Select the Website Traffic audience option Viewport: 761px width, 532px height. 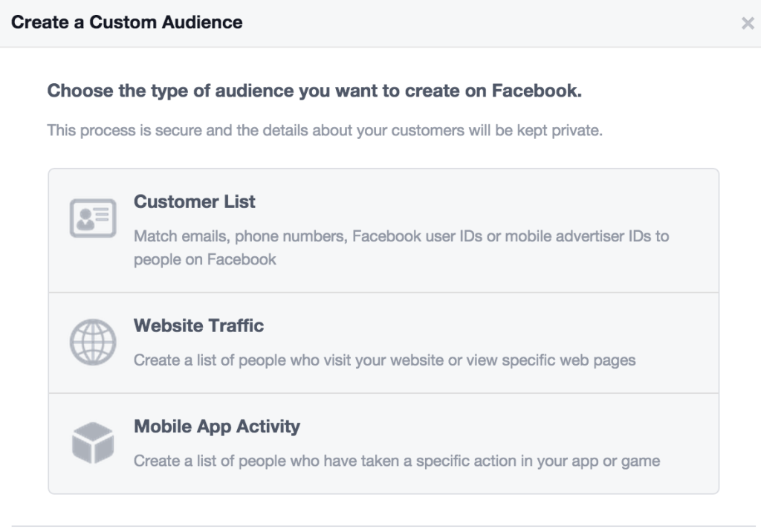[386, 342]
